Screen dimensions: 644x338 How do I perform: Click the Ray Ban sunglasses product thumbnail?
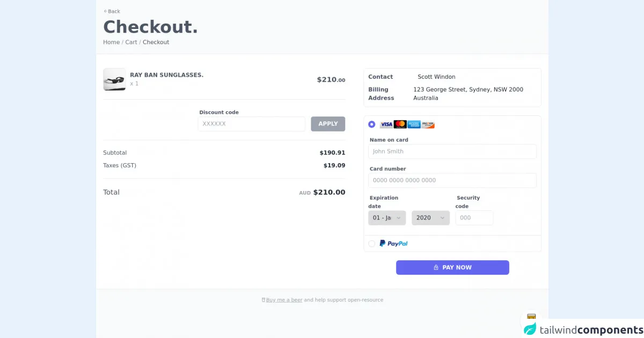tap(114, 79)
